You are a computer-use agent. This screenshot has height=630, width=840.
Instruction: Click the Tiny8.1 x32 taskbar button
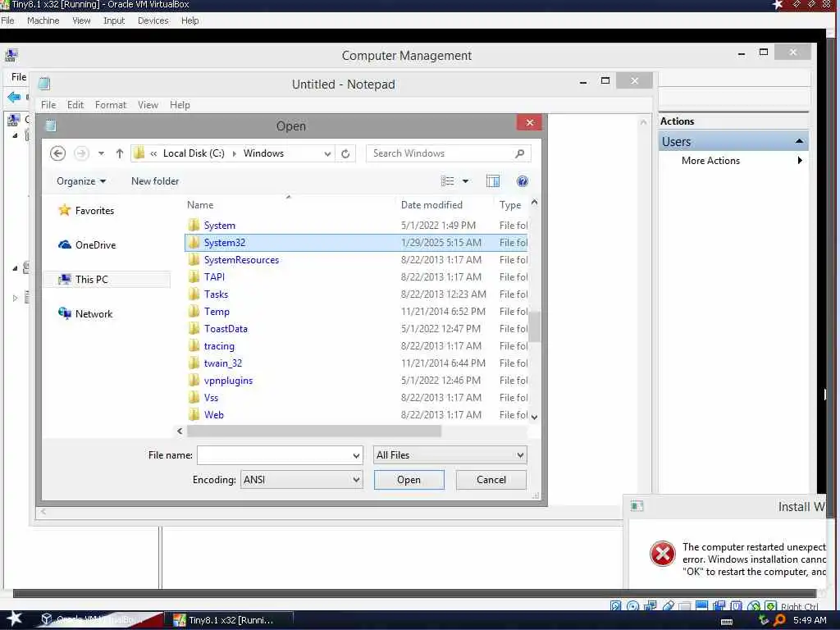[228, 620]
